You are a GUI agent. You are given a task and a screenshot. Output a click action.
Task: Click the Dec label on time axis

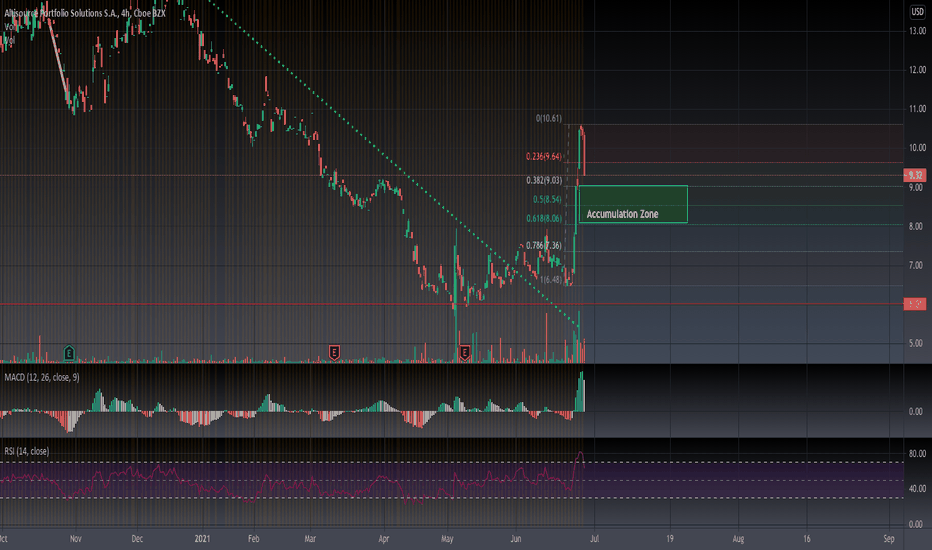pos(137,539)
